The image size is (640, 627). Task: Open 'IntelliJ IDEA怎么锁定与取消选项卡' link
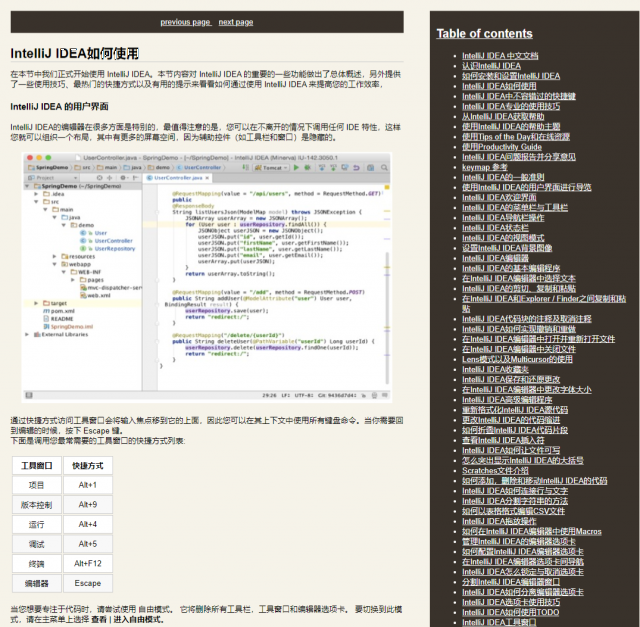click(x=522, y=572)
